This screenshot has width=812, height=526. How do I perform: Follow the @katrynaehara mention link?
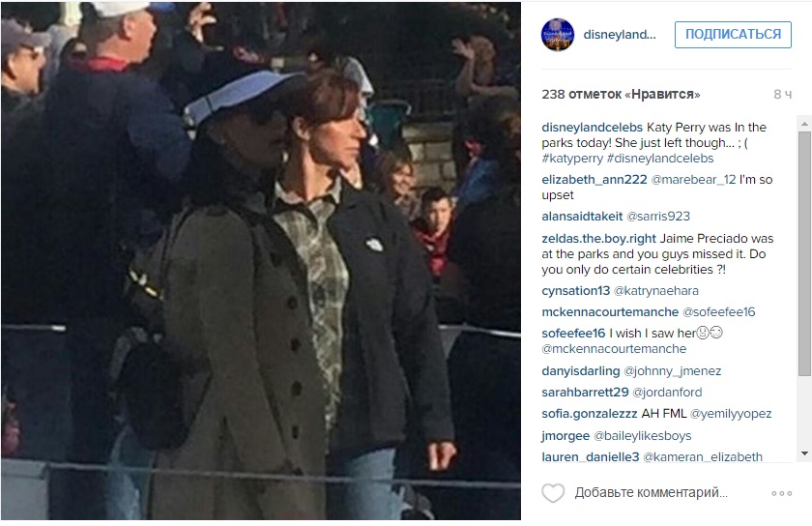click(x=656, y=291)
